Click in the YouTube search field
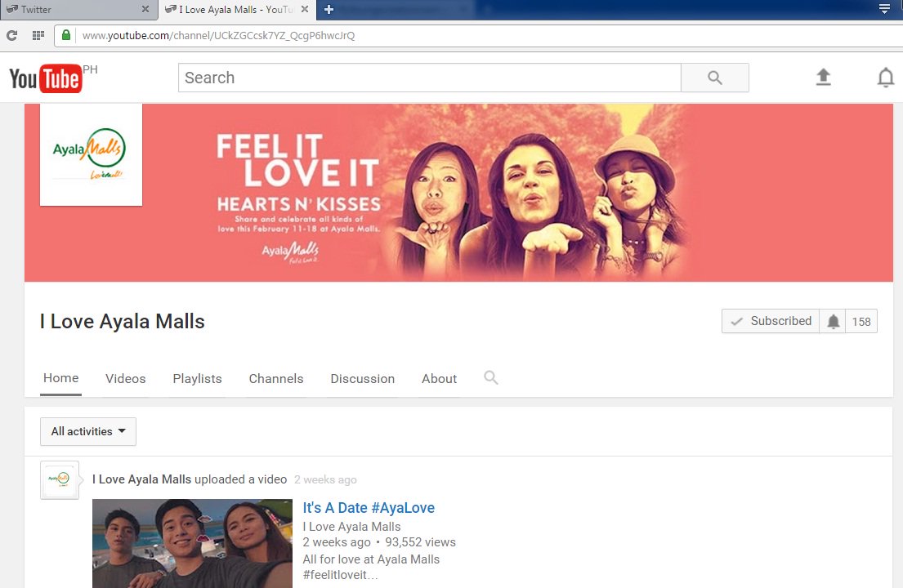Viewport: 903px width, 588px height. click(x=430, y=78)
